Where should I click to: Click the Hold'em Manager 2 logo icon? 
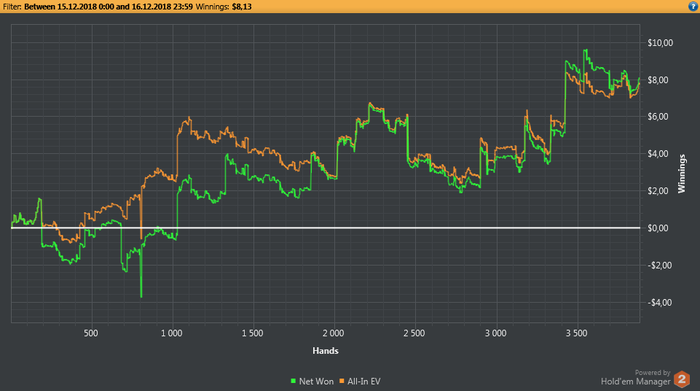pos(682,379)
